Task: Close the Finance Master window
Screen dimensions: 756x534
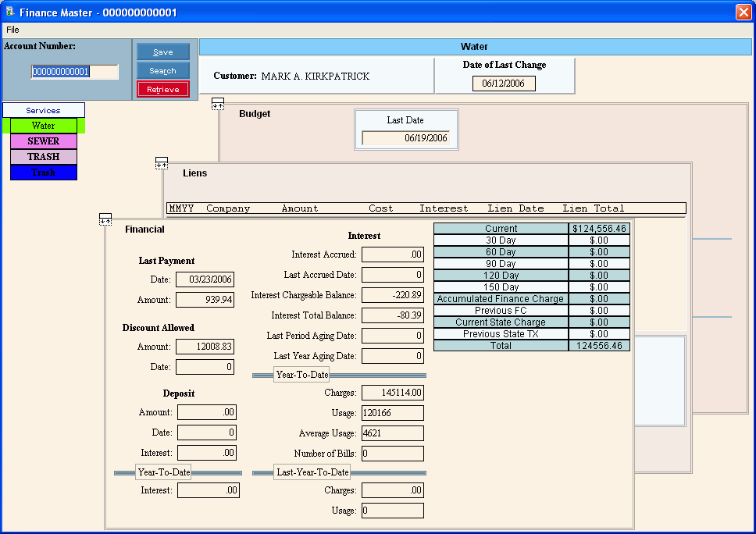Action: coord(744,12)
